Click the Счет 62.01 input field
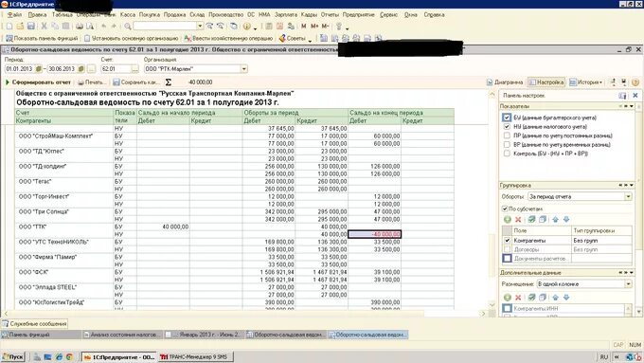644x363 pixels. (x=116, y=69)
